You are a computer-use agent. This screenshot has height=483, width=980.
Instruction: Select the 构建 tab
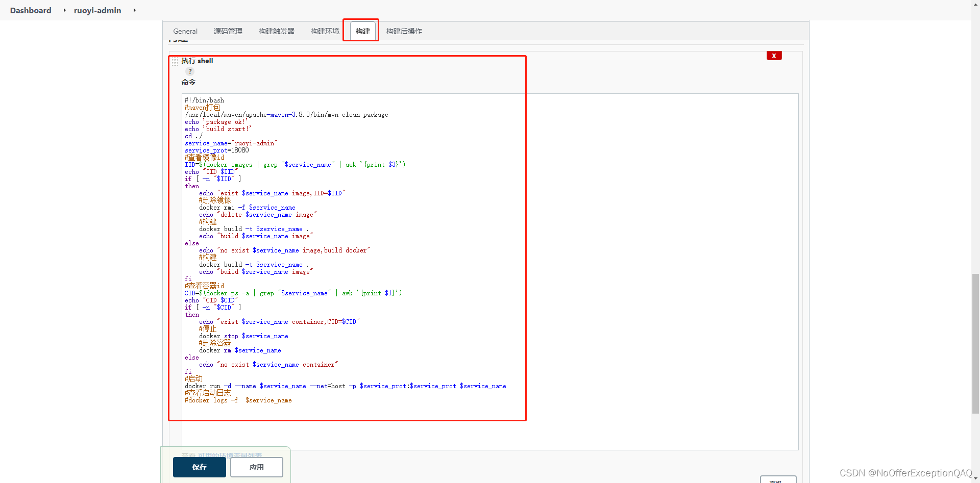[x=363, y=31]
